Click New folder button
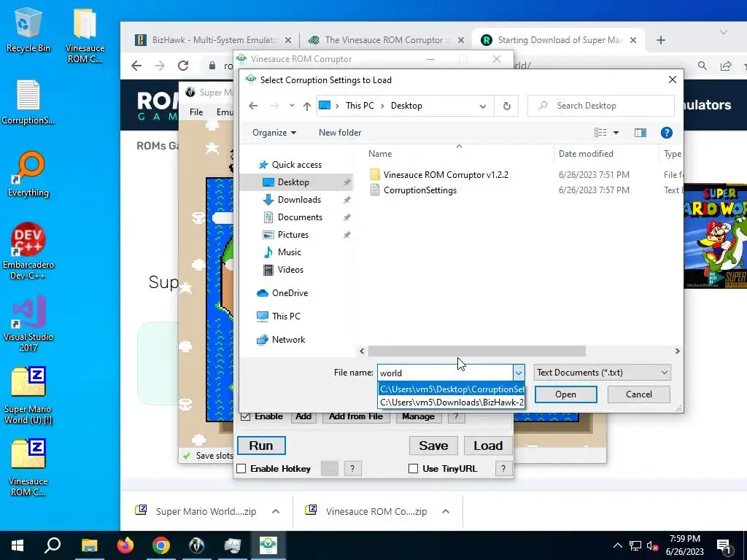This screenshot has width=747, height=560. [340, 133]
